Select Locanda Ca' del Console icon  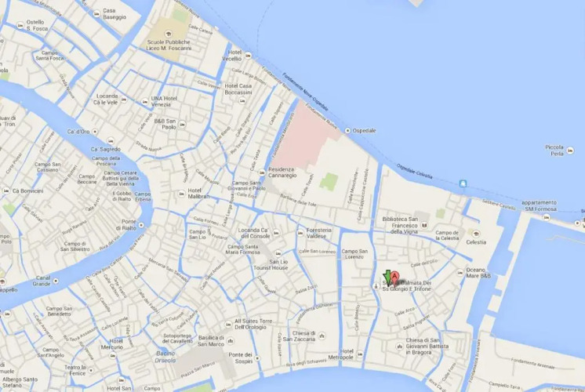click(x=276, y=233)
